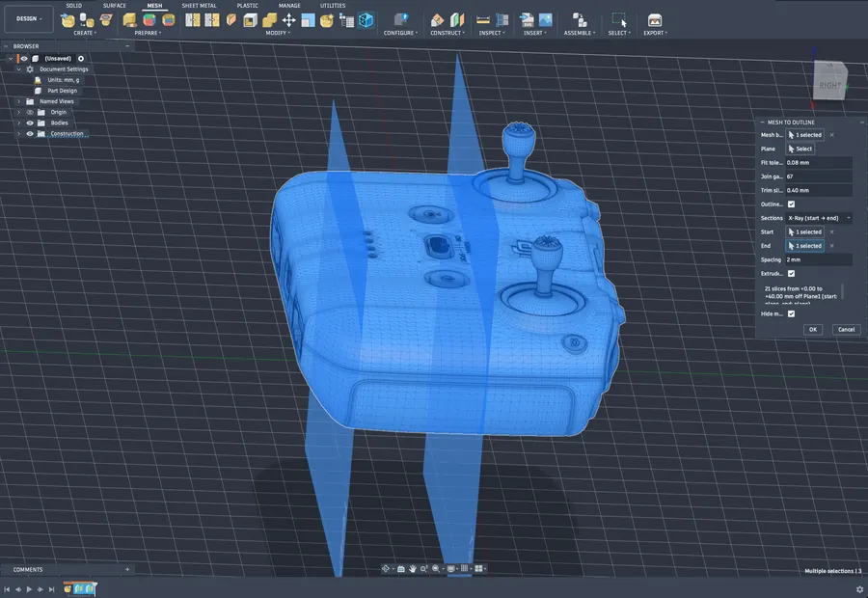Image resolution: width=868 pixels, height=598 pixels.
Task: Toggle visibility eye of Construction folder
Action: point(30,134)
